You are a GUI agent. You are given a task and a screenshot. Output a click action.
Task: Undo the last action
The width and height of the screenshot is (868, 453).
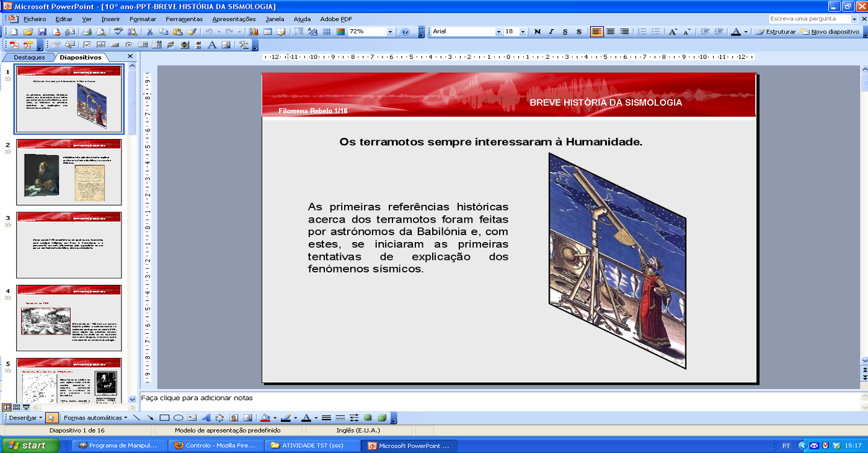[209, 32]
